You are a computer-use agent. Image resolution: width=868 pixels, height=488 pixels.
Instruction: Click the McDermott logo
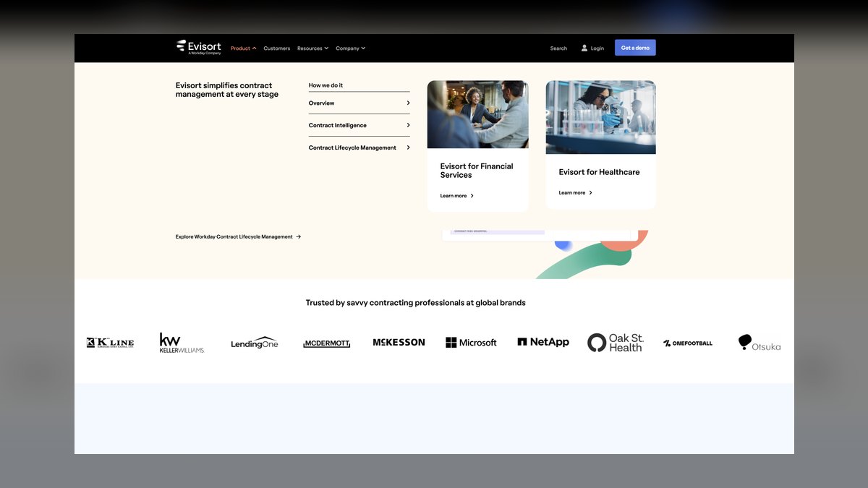pyautogui.click(x=327, y=343)
